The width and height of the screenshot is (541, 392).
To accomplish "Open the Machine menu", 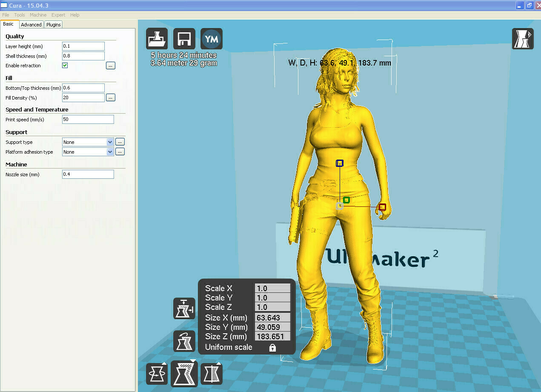I will pyautogui.click(x=38, y=15).
